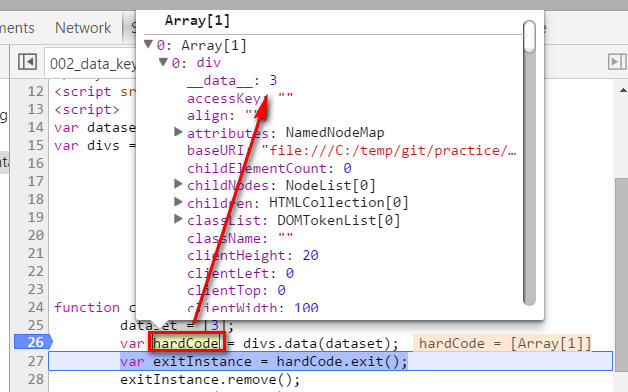
Task: Click the popup's vertical scrollbar thumb
Action: click(529, 37)
